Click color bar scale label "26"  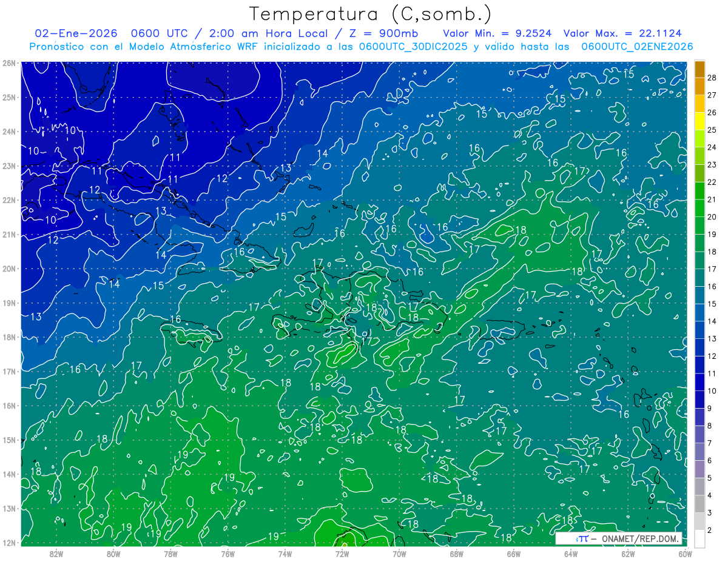click(x=712, y=112)
